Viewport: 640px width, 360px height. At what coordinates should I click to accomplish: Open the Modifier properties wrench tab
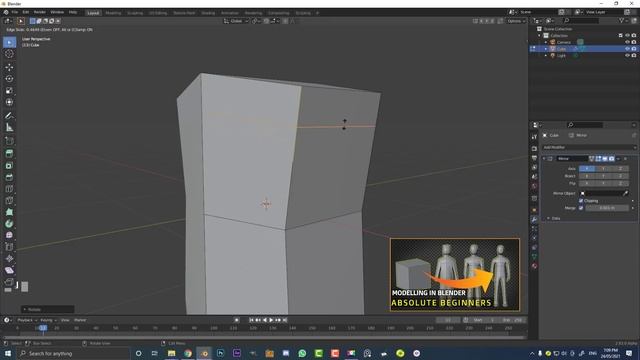click(534, 220)
